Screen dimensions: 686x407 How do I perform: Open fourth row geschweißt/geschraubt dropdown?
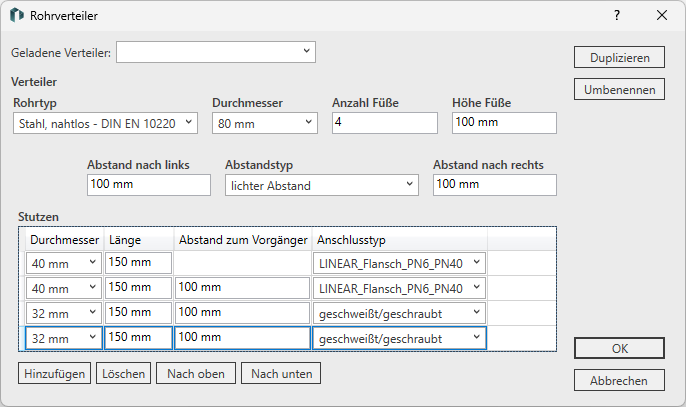coord(399,338)
